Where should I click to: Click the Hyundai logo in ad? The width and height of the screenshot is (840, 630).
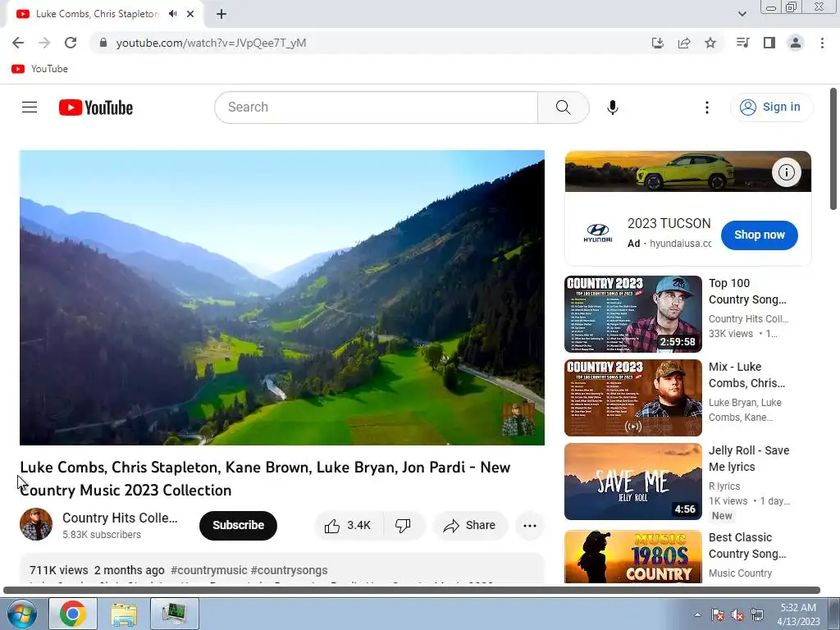597,234
